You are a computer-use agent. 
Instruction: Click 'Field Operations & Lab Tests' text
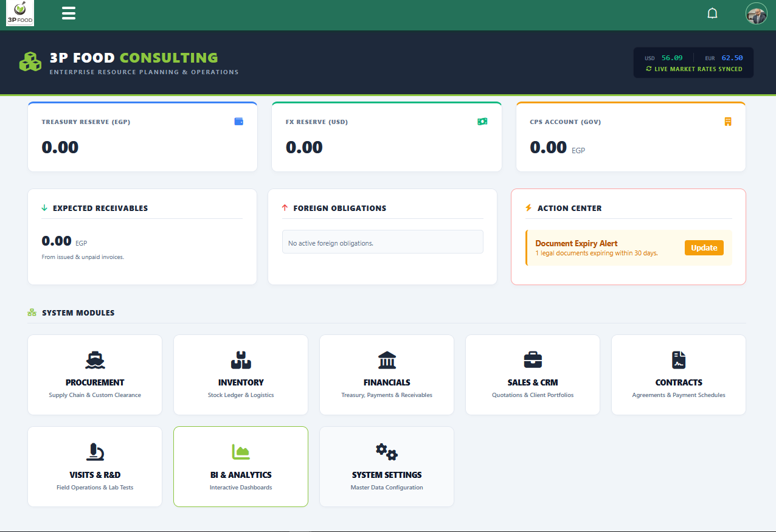[95, 488]
